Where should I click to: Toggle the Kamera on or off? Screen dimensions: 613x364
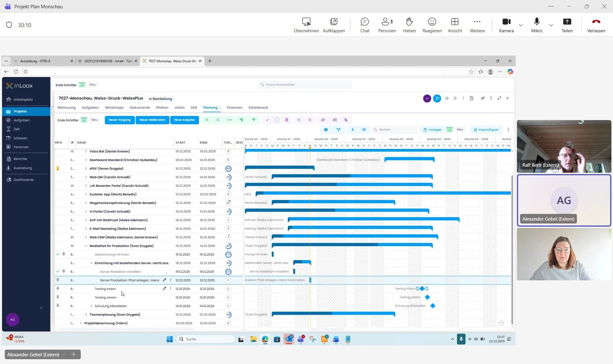pyautogui.click(x=506, y=25)
